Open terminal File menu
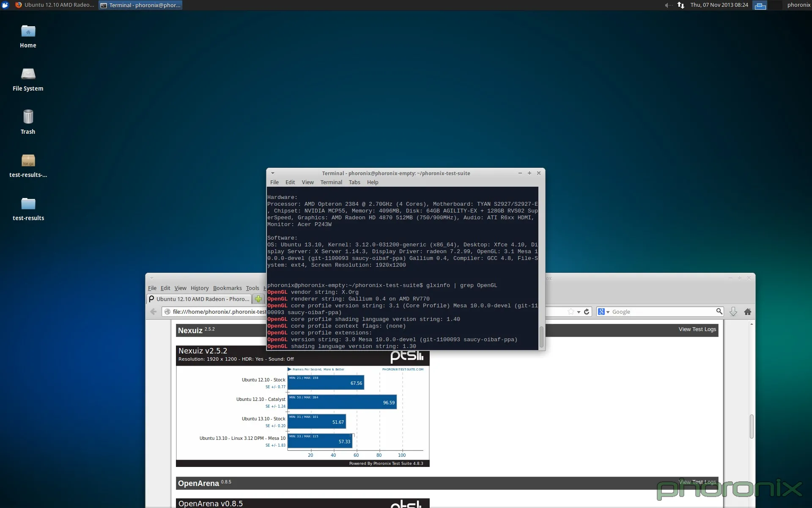812x508 pixels. coord(274,182)
